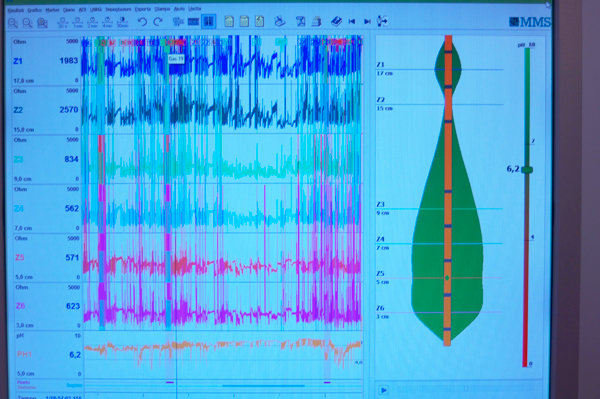This screenshot has width=600, height=399.
Task: Select the Z5 channel label
Action: [x=20, y=257]
